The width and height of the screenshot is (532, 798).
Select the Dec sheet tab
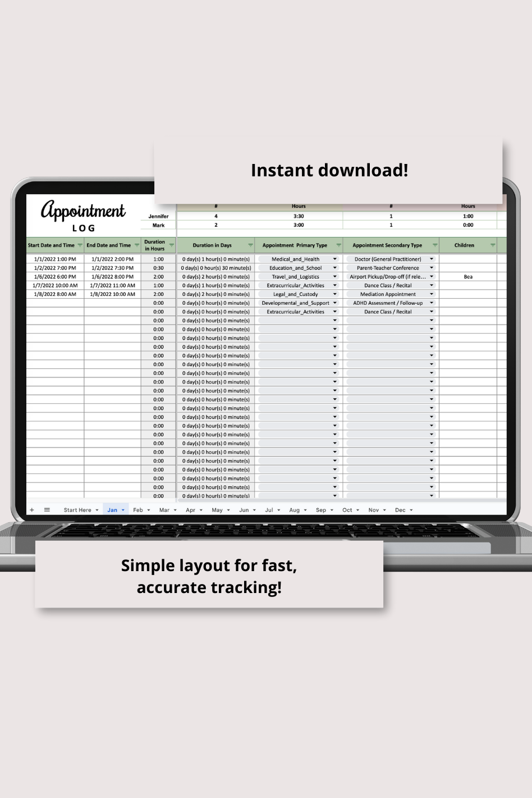400,509
